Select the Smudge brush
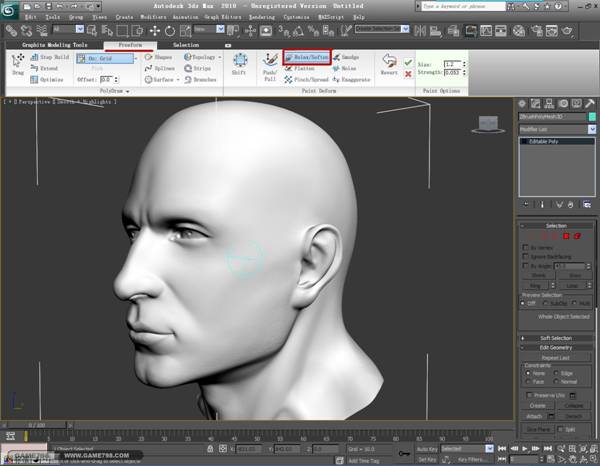 (345, 58)
